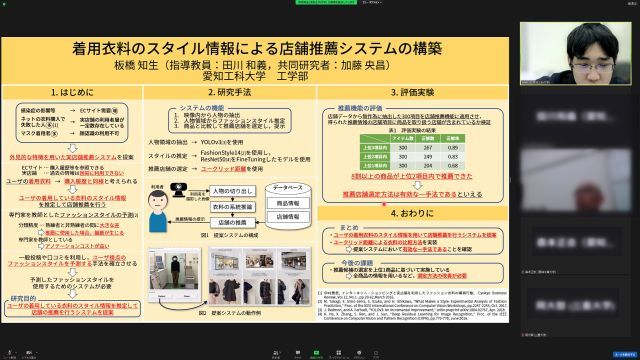The width and height of the screenshot is (640, 360).
Task: Click the Reactions icon in toolbar
Action: tap(359, 353)
